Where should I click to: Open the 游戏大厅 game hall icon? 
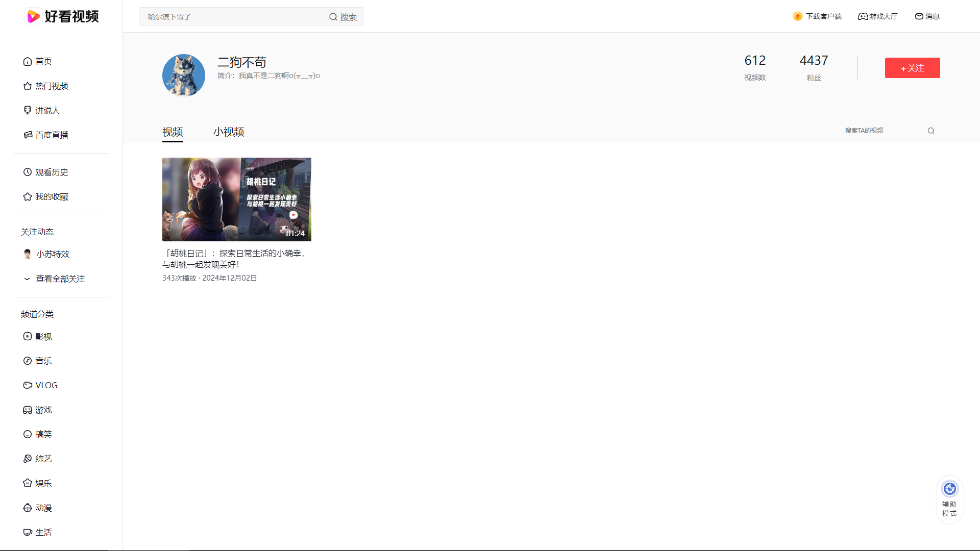point(863,17)
